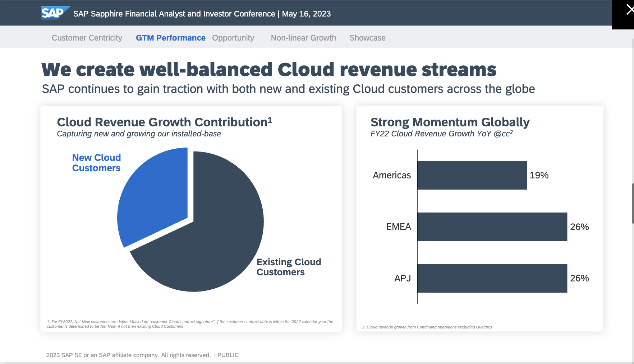Click the '19%' value label
634x364 pixels.
click(x=539, y=175)
